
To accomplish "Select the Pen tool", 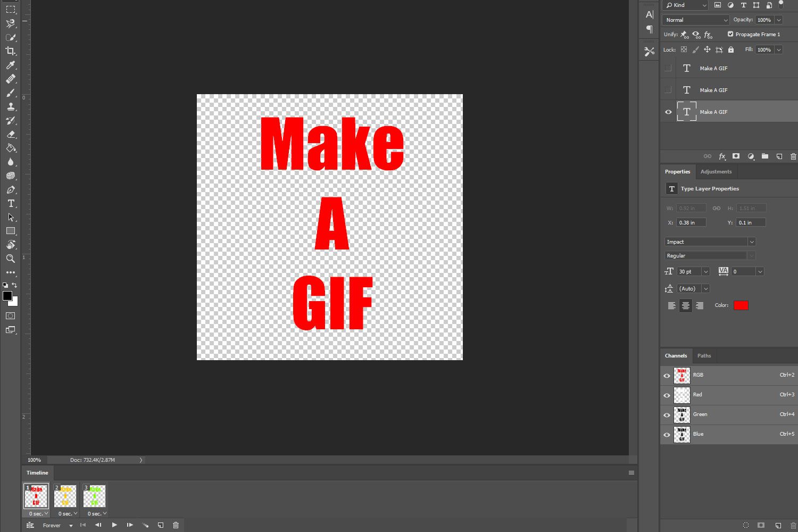I will (x=11, y=189).
